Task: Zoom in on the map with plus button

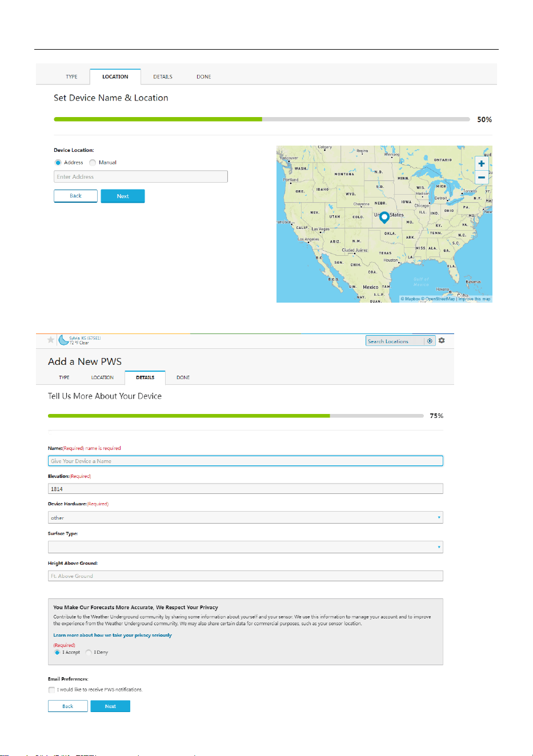Action: tap(482, 163)
